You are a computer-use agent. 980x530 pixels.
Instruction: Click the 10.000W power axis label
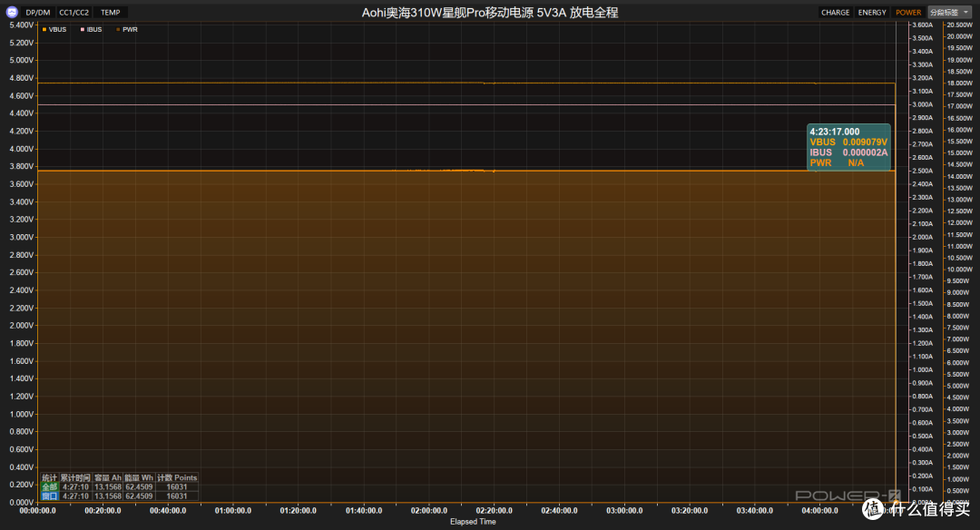959,270
